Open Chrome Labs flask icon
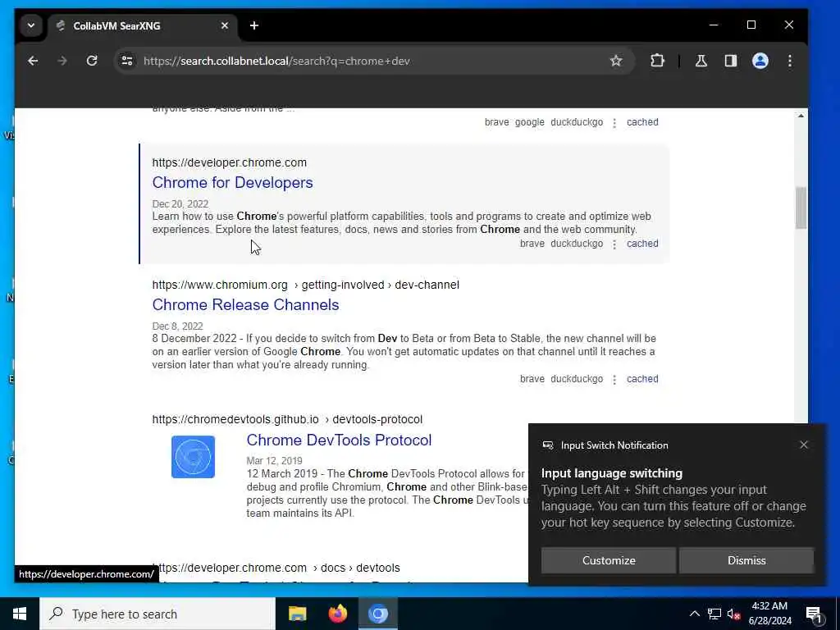 click(x=701, y=61)
